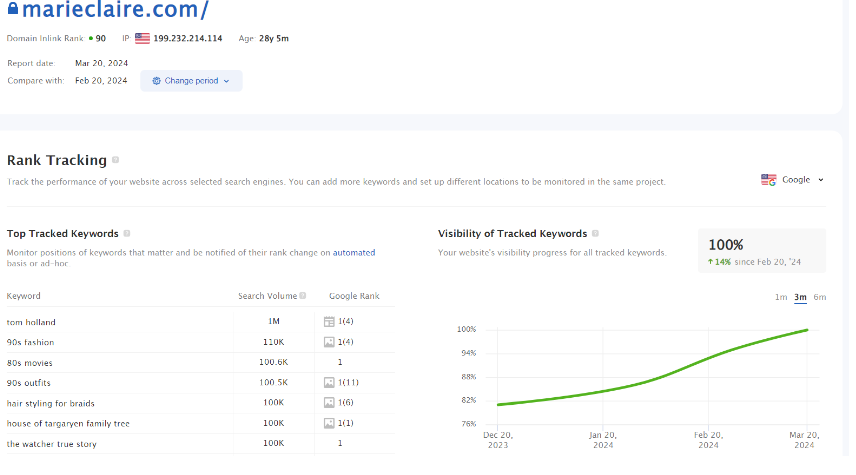
Task: Click image icon in 90s outfits row
Action: (329, 382)
